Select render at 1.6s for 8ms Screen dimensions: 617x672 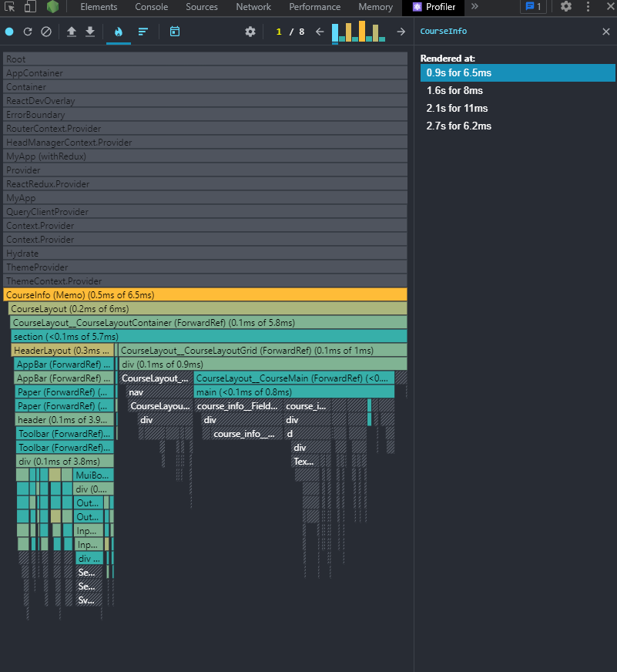[x=518, y=90]
